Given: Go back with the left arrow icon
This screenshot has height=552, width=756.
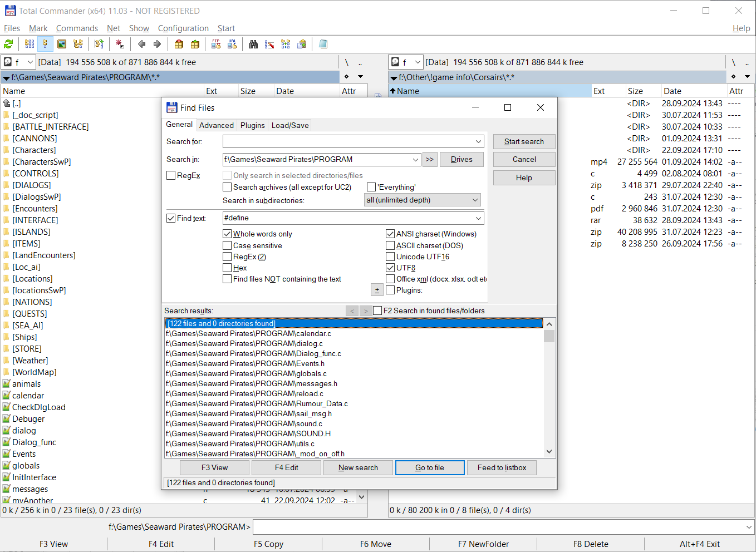Looking at the screenshot, I should [141, 45].
